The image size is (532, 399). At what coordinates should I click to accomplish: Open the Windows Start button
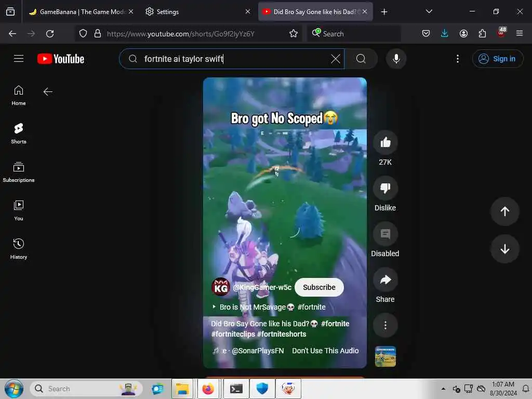14,389
